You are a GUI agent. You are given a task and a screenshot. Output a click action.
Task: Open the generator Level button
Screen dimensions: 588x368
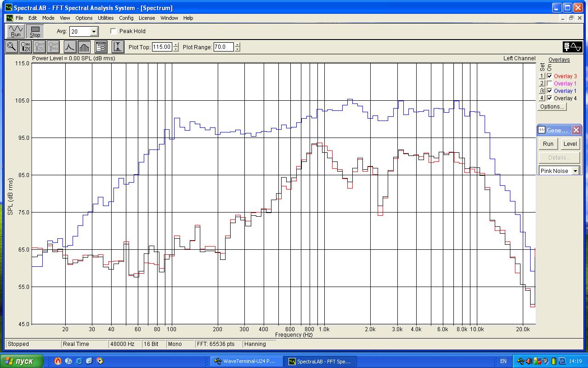pos(570,144)
